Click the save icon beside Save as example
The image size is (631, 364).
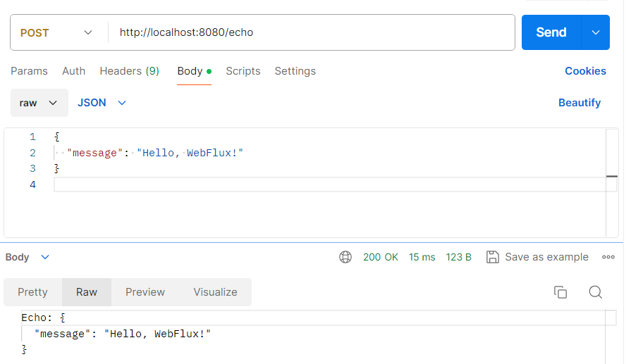pos(493,257)
